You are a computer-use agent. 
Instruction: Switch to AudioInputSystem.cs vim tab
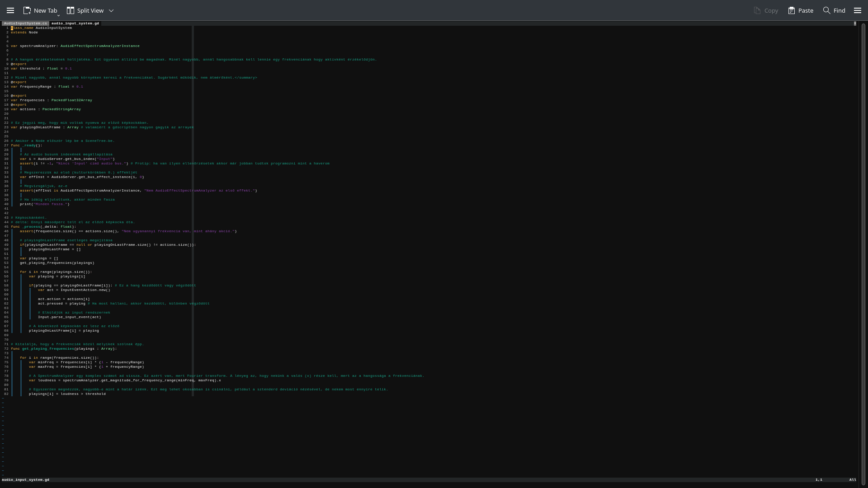point(25,23)
